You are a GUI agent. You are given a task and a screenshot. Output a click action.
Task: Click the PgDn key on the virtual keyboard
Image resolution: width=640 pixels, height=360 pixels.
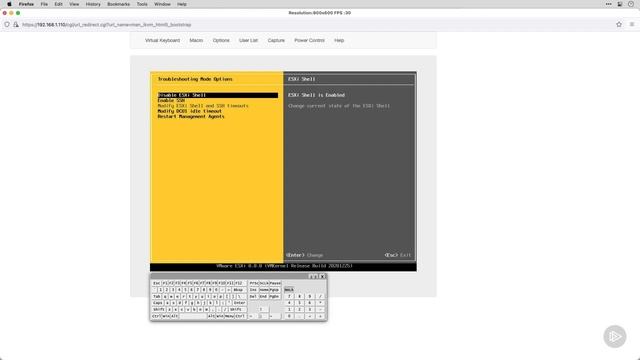point(274,296)
